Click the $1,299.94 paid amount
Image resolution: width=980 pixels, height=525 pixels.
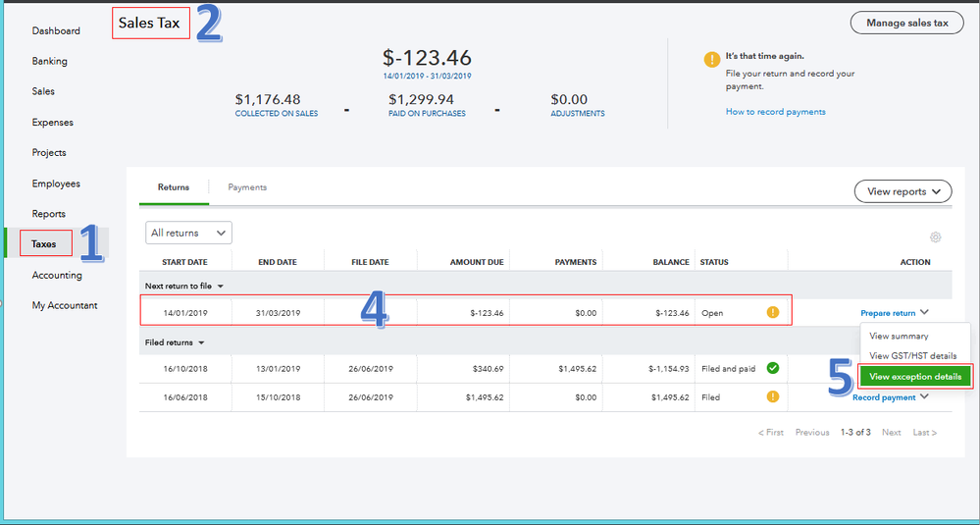421,99
